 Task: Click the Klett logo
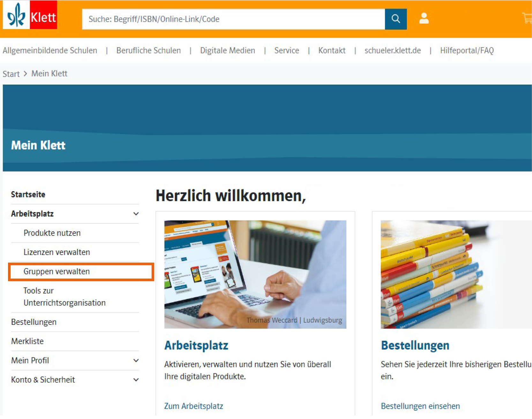(x=30, y=15)
